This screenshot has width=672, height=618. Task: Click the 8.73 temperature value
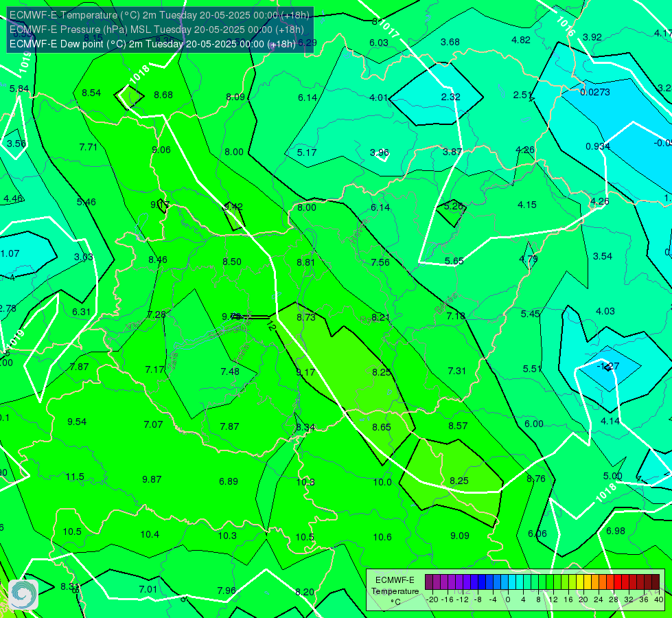pyautogui.click(x=306, y=317)
